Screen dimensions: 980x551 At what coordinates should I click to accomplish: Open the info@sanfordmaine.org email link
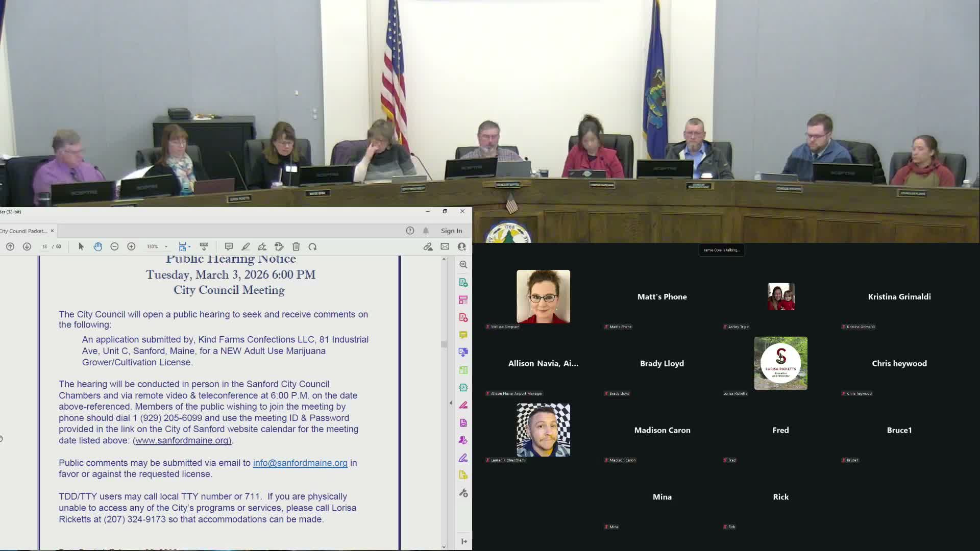click(300, 463)
